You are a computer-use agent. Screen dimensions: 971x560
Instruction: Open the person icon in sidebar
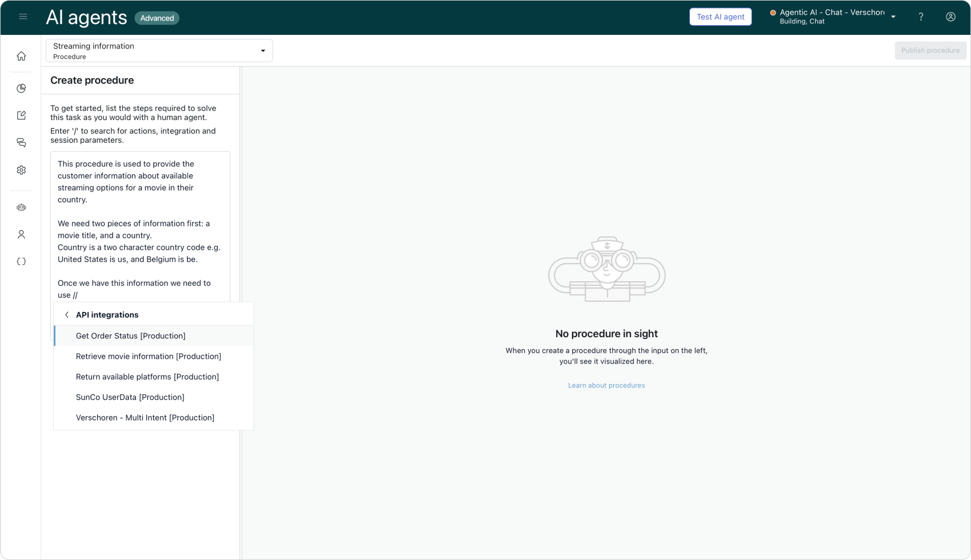click(21, 234)
